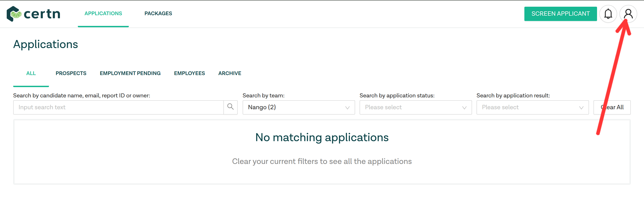The height and width of the screenshot is (201, 644).
Task: Switch to the Prospects tab
Action: (x=71, y=73)
